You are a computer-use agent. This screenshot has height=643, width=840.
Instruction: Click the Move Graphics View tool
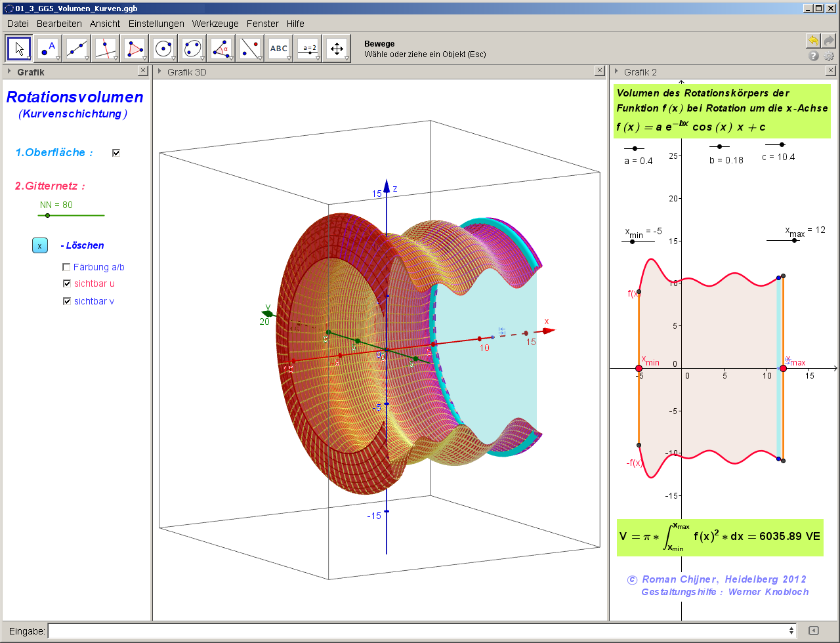point(337,48)
